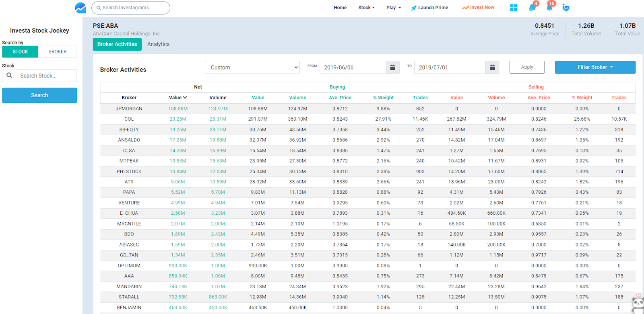This screenshot has width=644, height=314.
Task: Open the FROM date calendar picker
Action: (x=392, y=68)
